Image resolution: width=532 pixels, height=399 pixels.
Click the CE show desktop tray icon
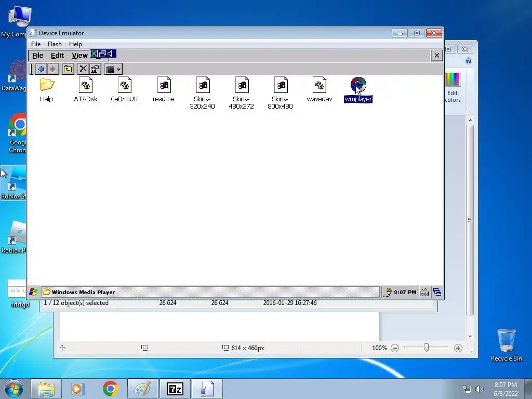click(x=437, y=292)
